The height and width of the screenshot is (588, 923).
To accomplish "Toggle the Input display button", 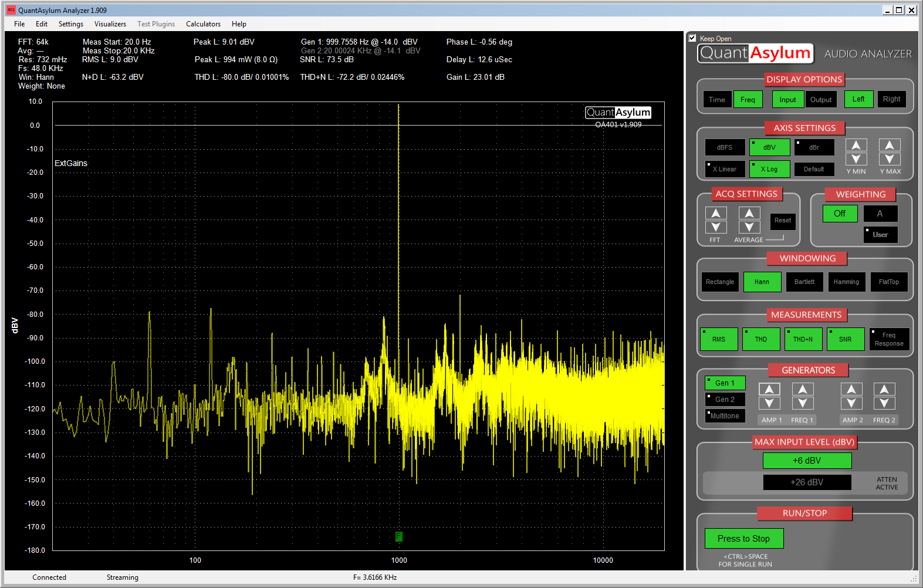I will (x=788, y=100).
